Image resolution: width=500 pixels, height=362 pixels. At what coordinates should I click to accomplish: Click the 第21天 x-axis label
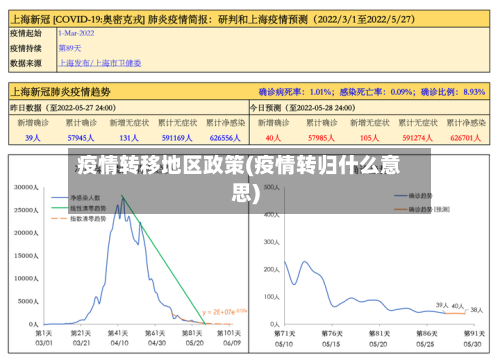pos(81,333)
